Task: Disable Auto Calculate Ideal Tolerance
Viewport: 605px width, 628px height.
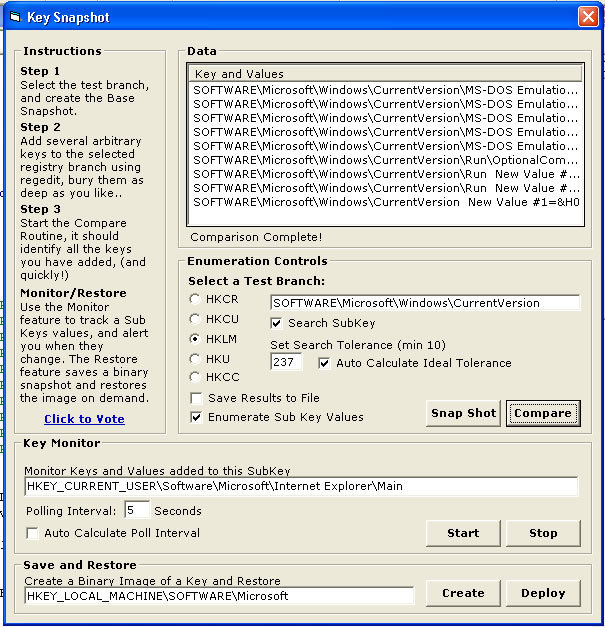Action: click(324, 363)
